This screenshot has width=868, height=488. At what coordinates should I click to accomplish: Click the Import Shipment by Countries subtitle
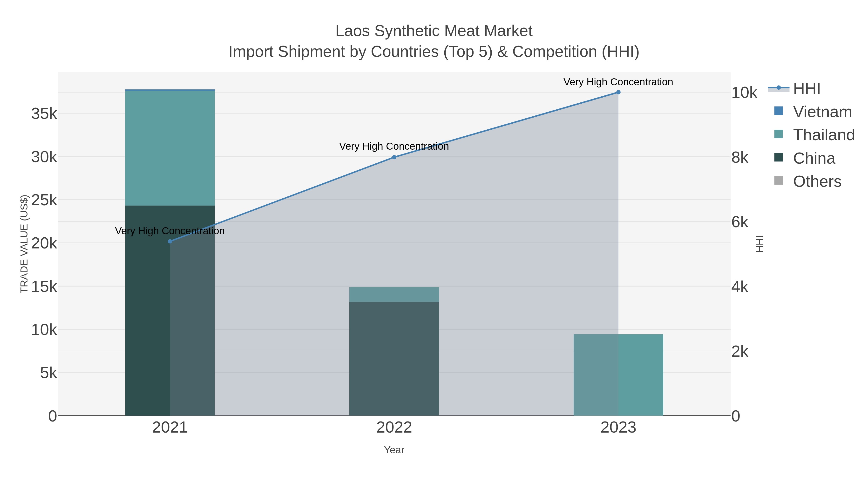click(434, 52)
